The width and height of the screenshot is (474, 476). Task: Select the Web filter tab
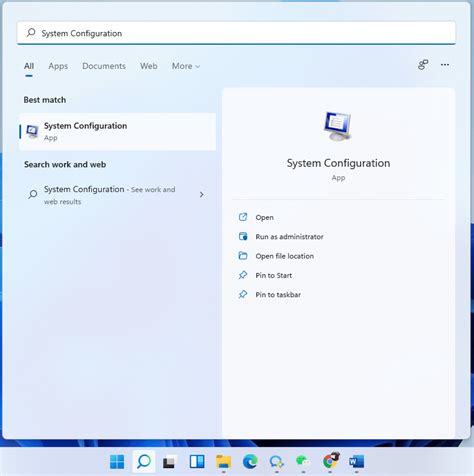click(x=149, y=66)
